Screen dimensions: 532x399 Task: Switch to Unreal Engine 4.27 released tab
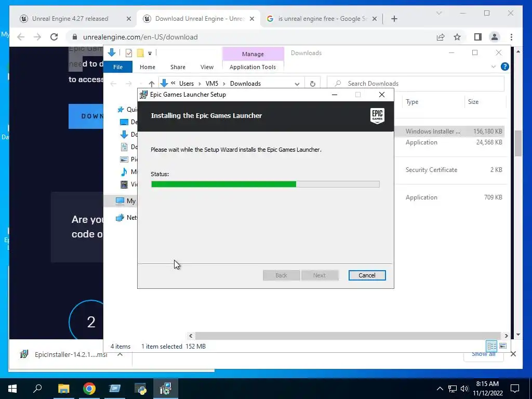point(70,19)
